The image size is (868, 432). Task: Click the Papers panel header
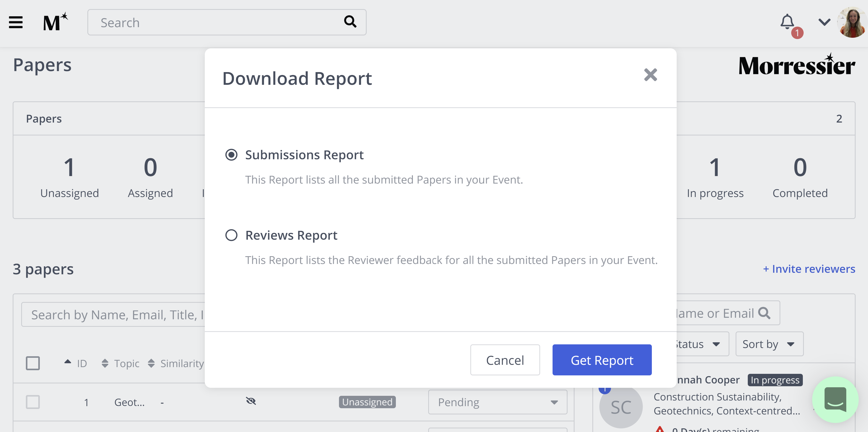[44, 119]
